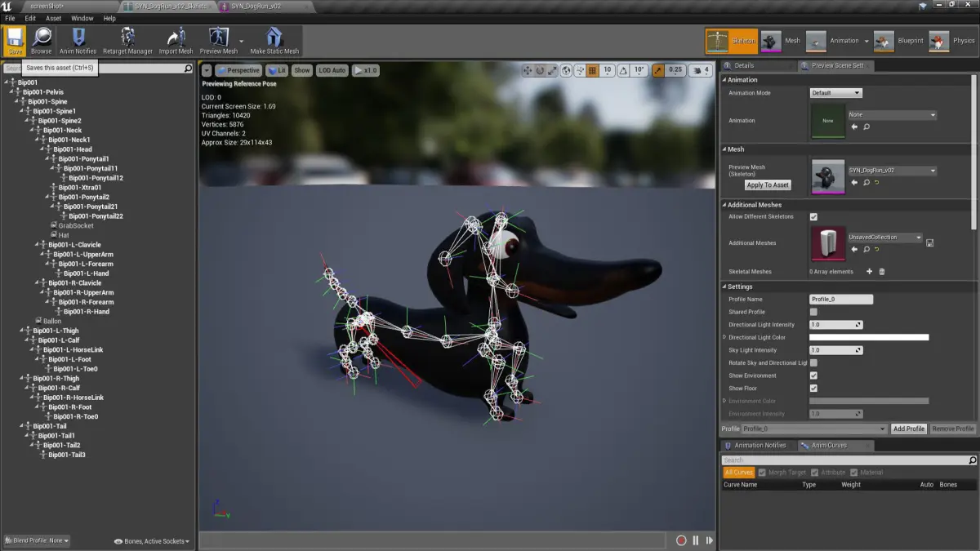The image size is (980, 551).
Task: Click Apply To Asset button
Action: point(768,185)
